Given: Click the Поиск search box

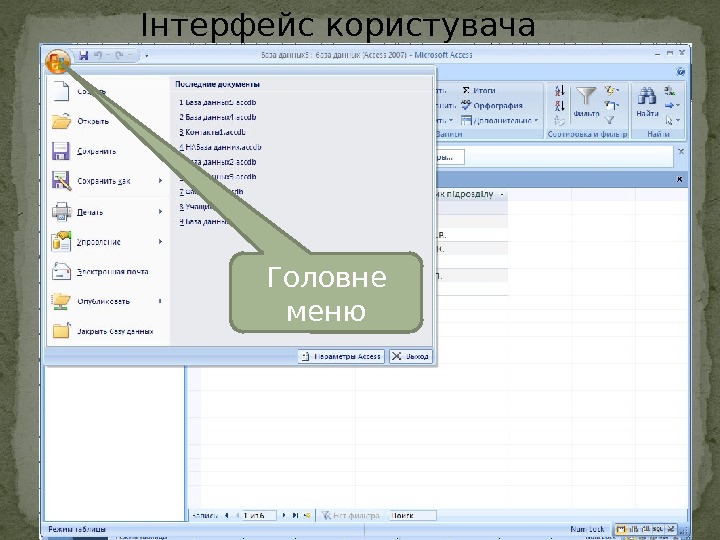Looking at the screenshot, I should [x=412, y=516].
